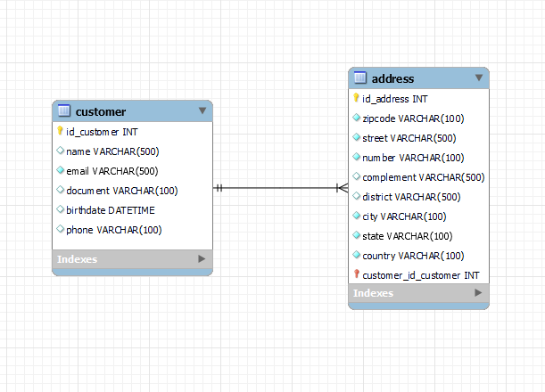Select 'email VARCHAR(500)' column row
545x392 pixels.
click(x=132, y=171)
